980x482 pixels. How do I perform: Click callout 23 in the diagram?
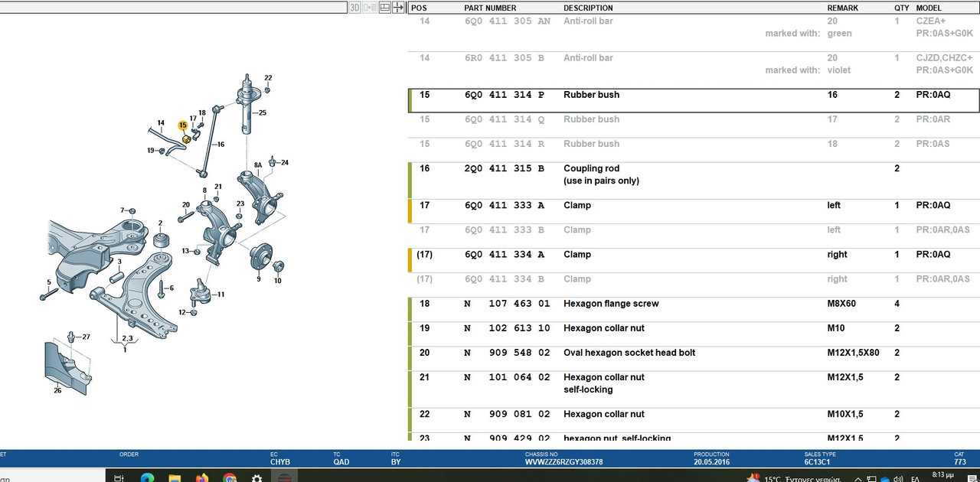coord(240,204)
